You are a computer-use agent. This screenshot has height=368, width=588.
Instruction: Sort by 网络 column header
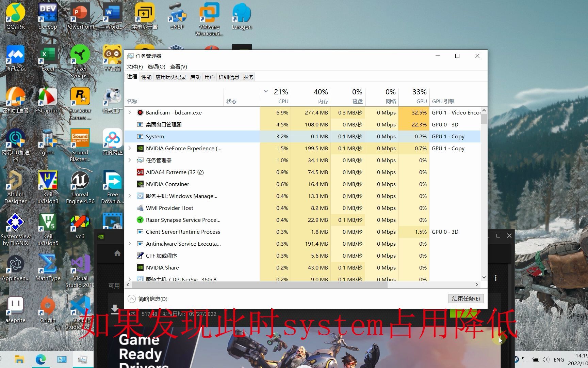(x=382, y=96)
